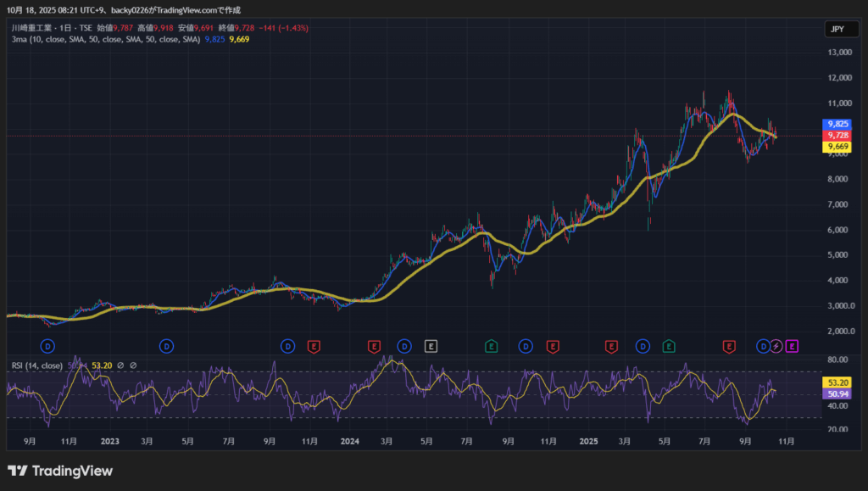
Task: Open the leftmost green E earnings marker
Action: [491, 346]
